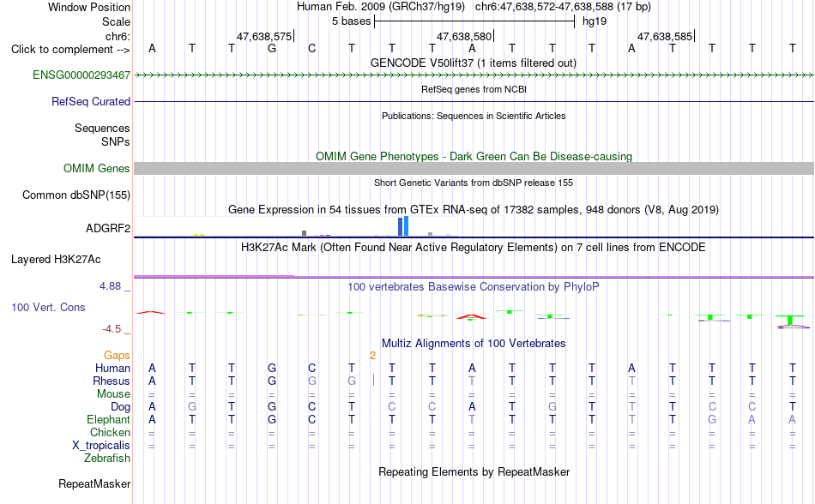Click the SNPs track label
Screen dimensions: 815x504
tap(116, 141)
